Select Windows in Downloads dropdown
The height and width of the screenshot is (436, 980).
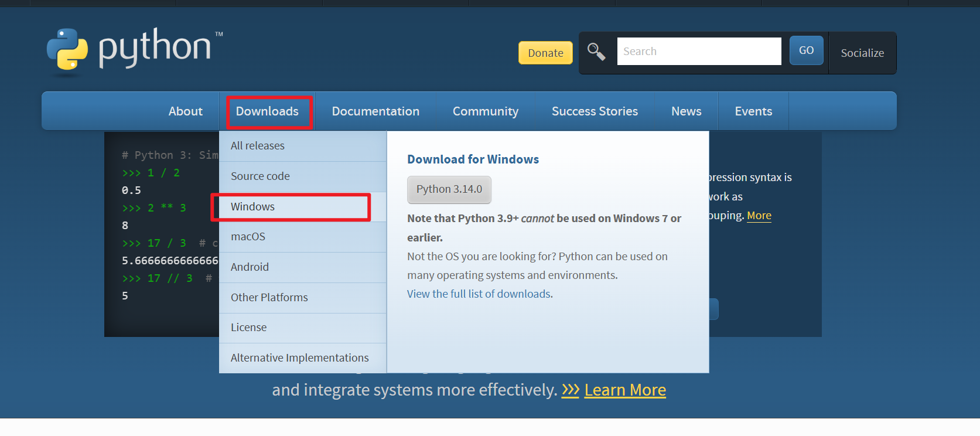pyautogui.click(x=303, y=207)
